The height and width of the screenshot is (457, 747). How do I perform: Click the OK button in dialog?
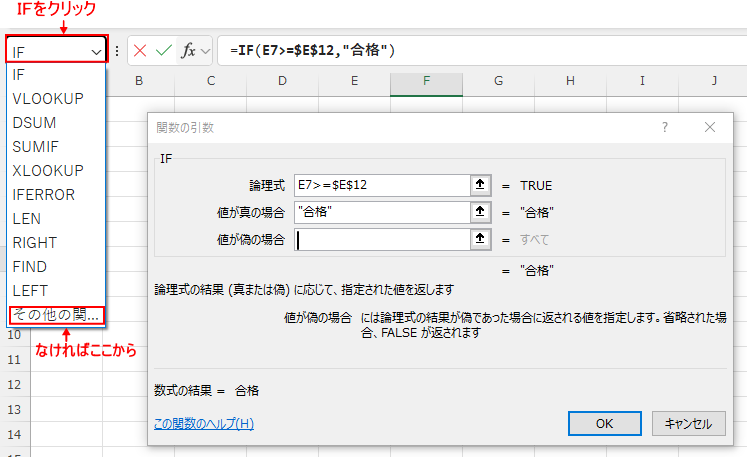[x=605, y=423]
